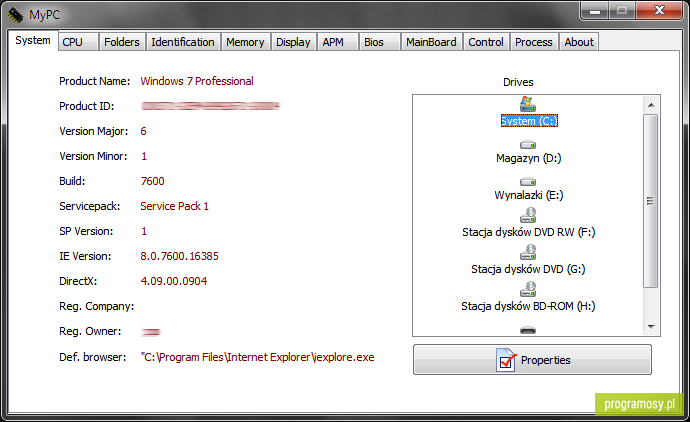Click the DVD RW (F:) drive icon
Screen dimensions: 690x422
click(x=528, y=215)
